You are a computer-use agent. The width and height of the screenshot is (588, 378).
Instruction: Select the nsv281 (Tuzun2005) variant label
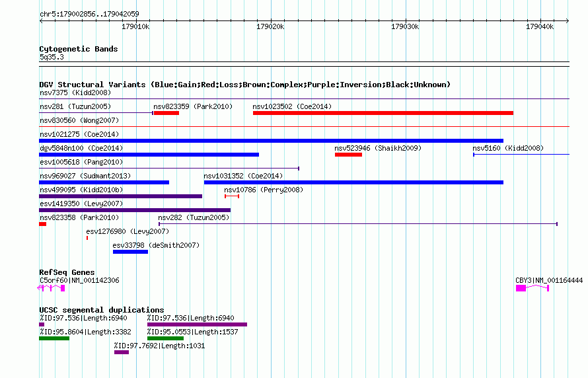75,106
